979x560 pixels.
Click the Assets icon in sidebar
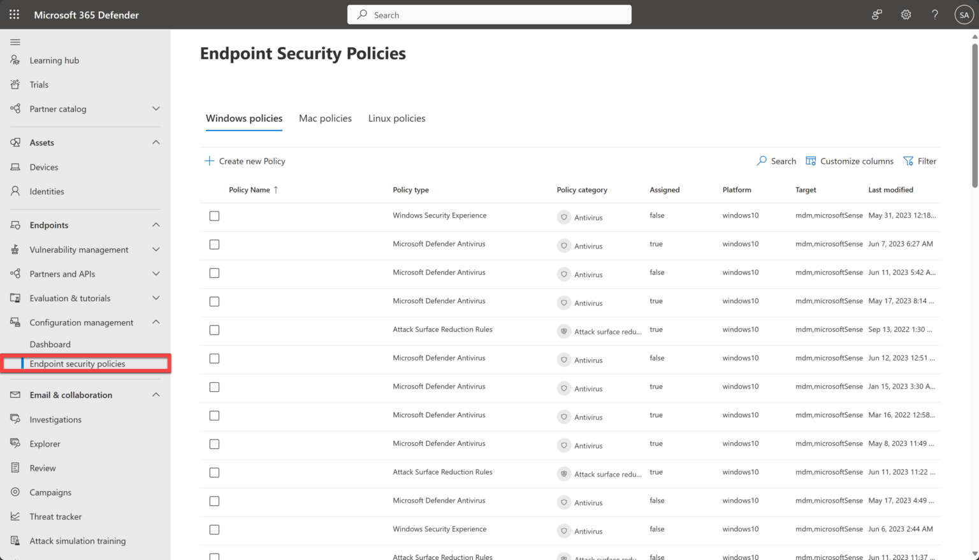(x=15, y=143)
